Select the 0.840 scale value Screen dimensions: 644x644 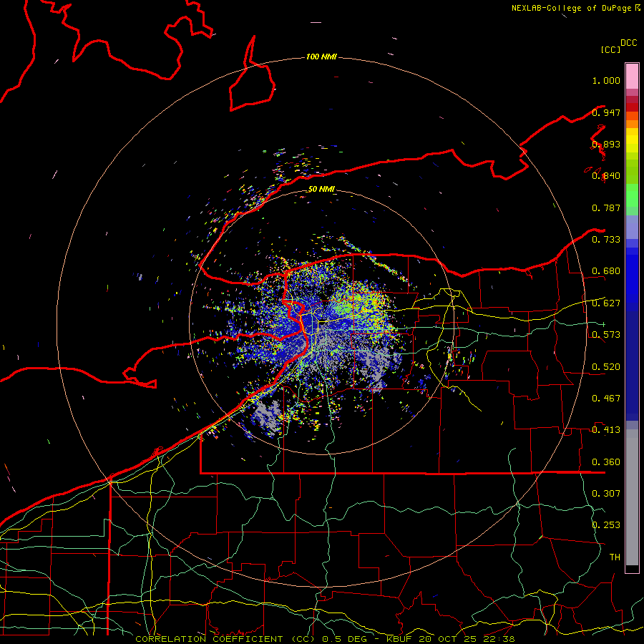pyautogui.click(x=606, y=176)
